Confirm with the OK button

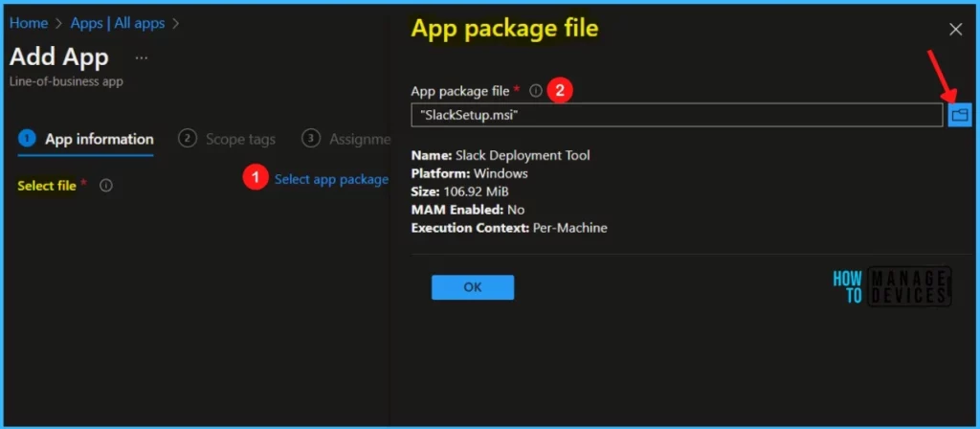(473, 287)
